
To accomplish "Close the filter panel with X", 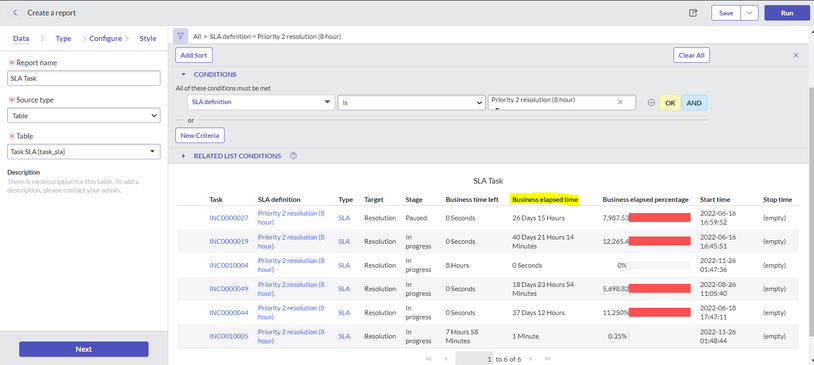I will tap(796, 55).
